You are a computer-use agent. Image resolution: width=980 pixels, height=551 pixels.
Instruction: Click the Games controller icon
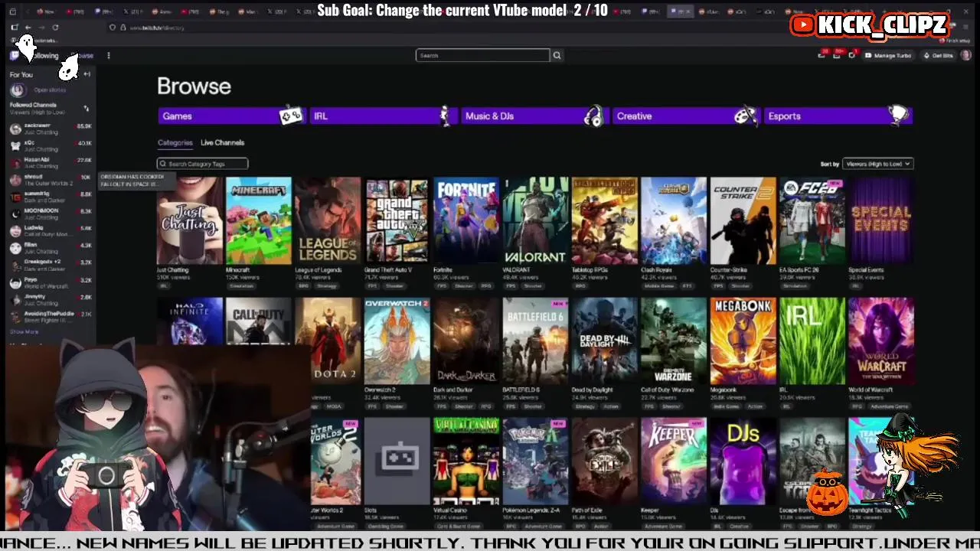290,116
